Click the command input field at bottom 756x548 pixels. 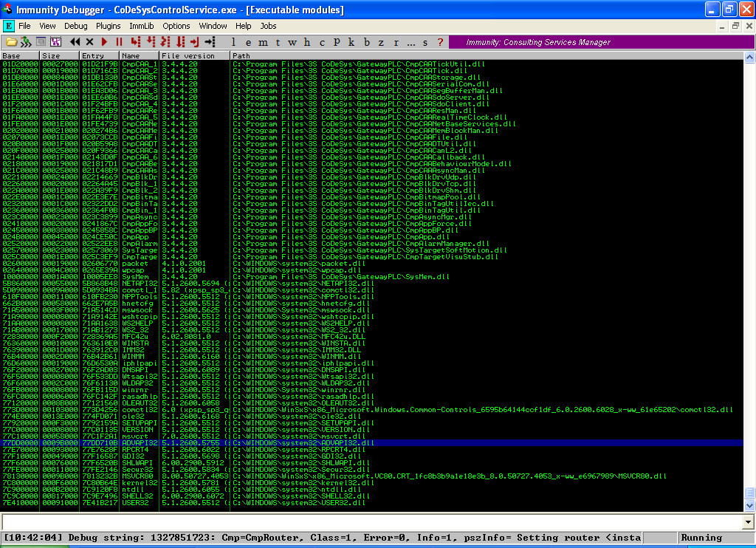click(369, 521)
